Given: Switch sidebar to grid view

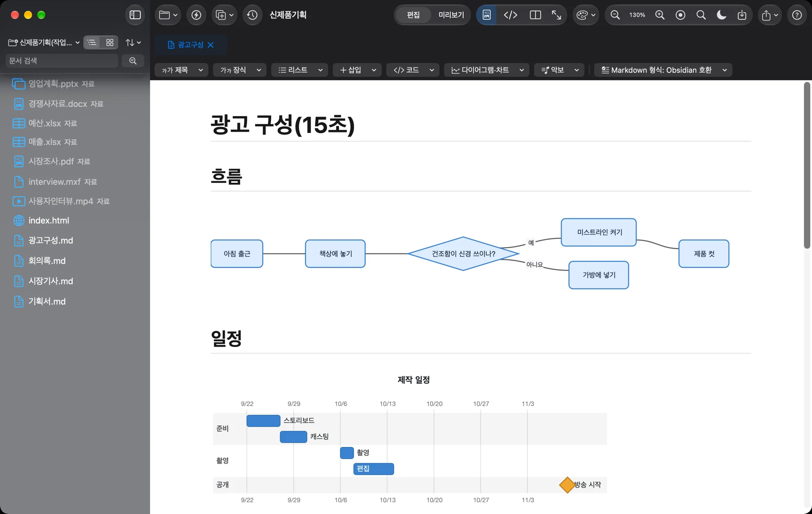Looking at the screenshot, I should (x=110, y=42).
